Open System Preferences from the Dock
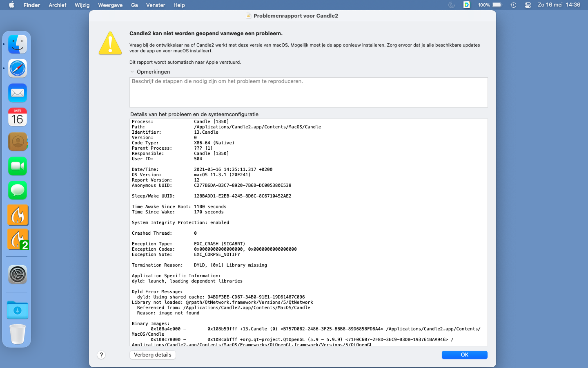588x368 pixels. point(18,274)
